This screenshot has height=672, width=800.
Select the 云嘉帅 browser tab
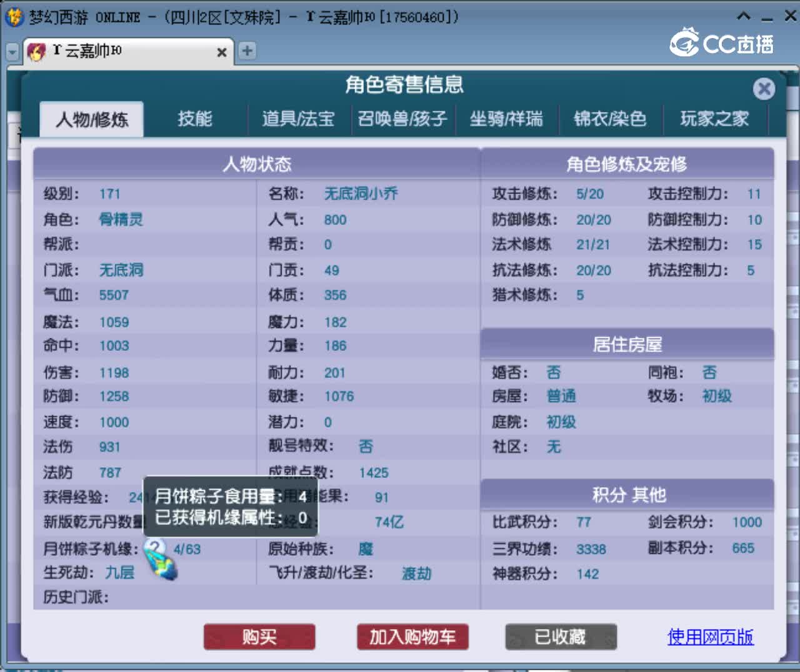(x=128, y=51)
